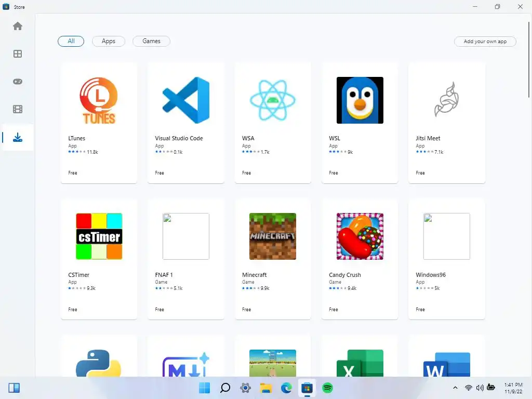Click the broken FNAF 1 image
Image resolution: width=532 pixels, height=399 pixels.
coord(186,236)
